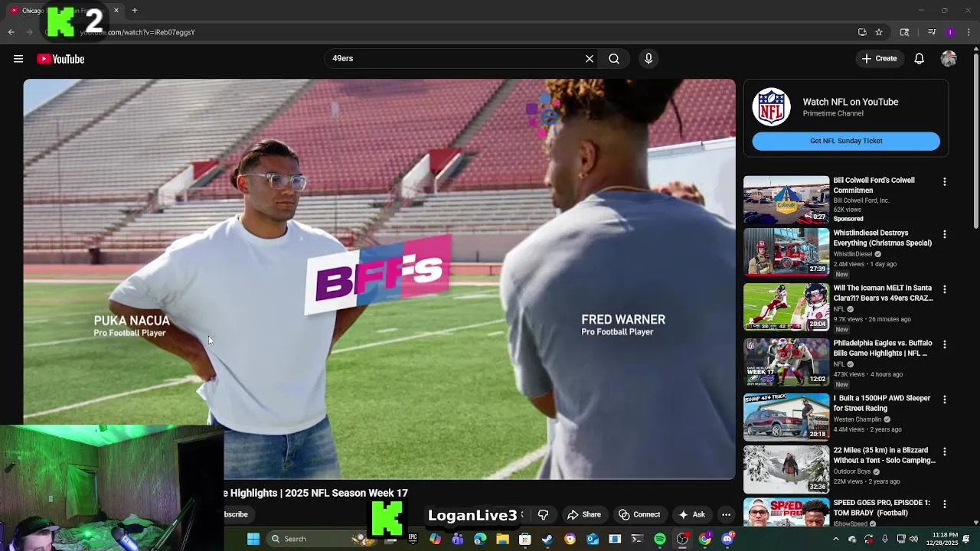Ask about the video

(691, 515)
